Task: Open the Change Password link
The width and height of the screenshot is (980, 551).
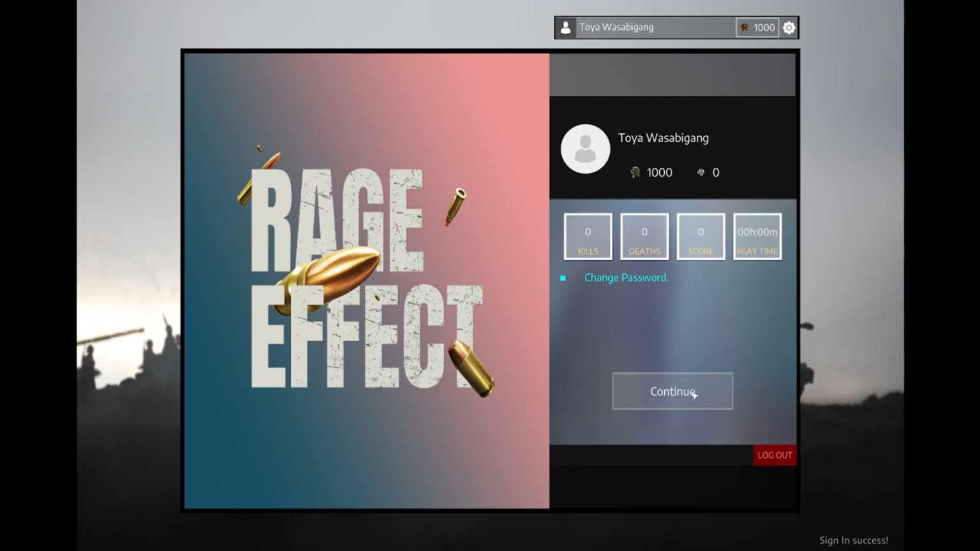Action: pyautogui.click(x=626, y=277)
